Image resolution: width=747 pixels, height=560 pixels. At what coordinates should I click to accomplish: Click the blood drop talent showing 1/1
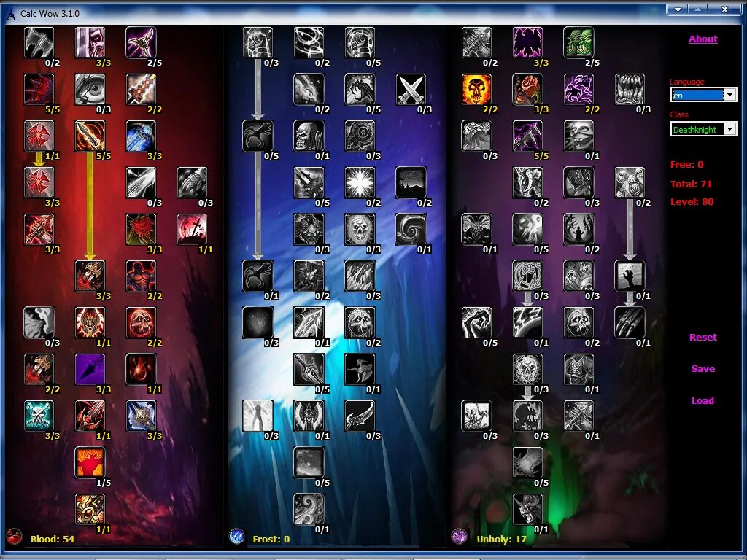tap(141, 369)
